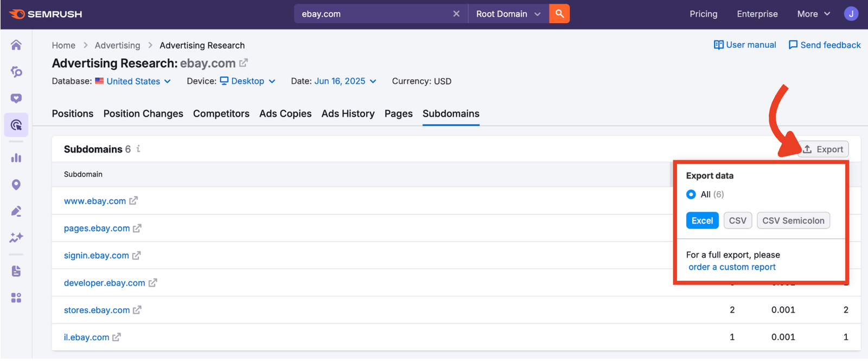Image resolution: width=868 pixels, height=361 pixels.
Task: Open the second sidebar icon below Home
Action: 16,72
